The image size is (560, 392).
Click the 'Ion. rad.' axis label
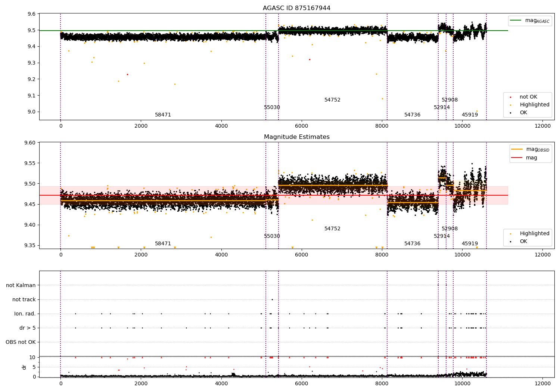pyautogui.click(x=25, y=314)
